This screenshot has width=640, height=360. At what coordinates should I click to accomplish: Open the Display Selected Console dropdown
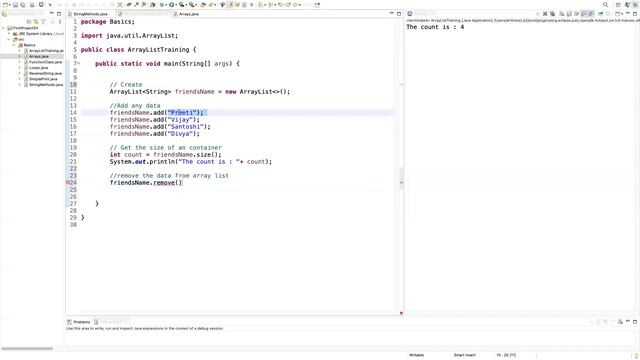coord(608,13)
